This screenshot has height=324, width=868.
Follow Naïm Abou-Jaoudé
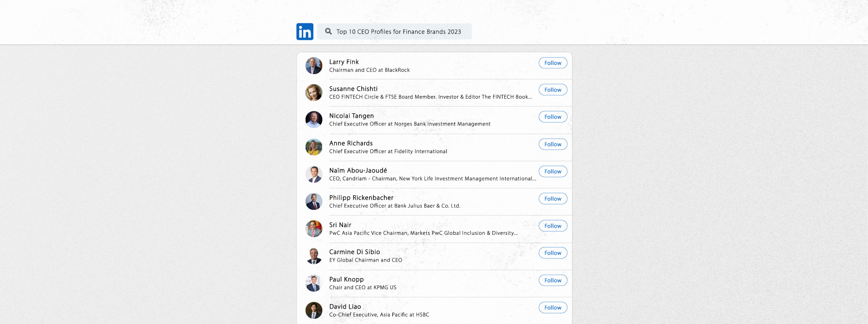[553, 171]
